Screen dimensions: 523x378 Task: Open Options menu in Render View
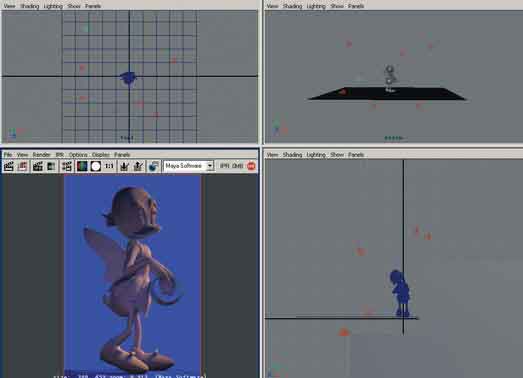pyautogui.click(x=78, y=155)
